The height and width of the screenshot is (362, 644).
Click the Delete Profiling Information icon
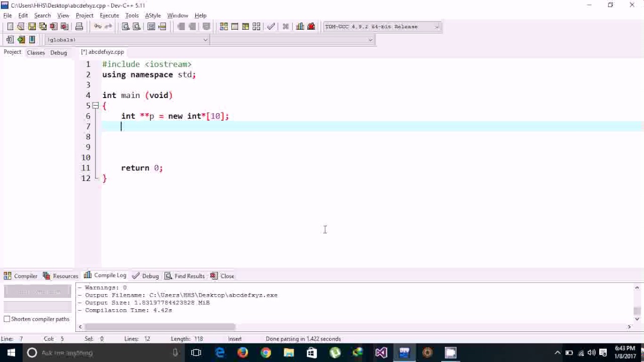[311, 27]
